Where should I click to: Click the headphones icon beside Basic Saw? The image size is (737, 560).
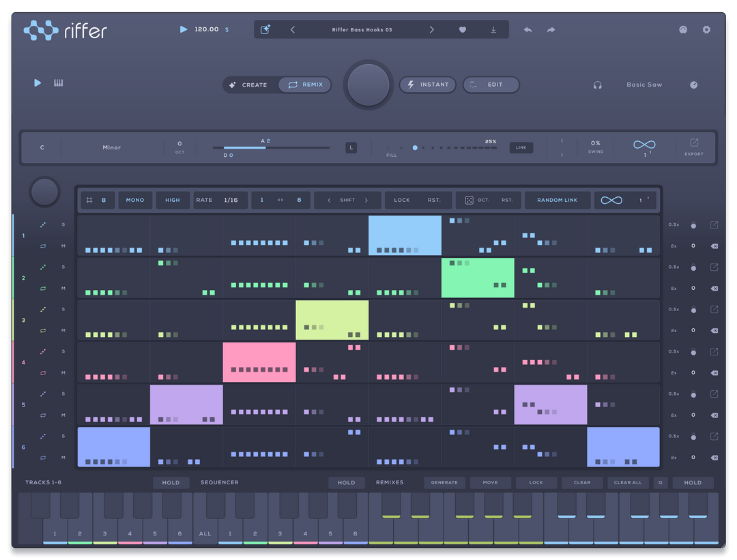point(597,85)
